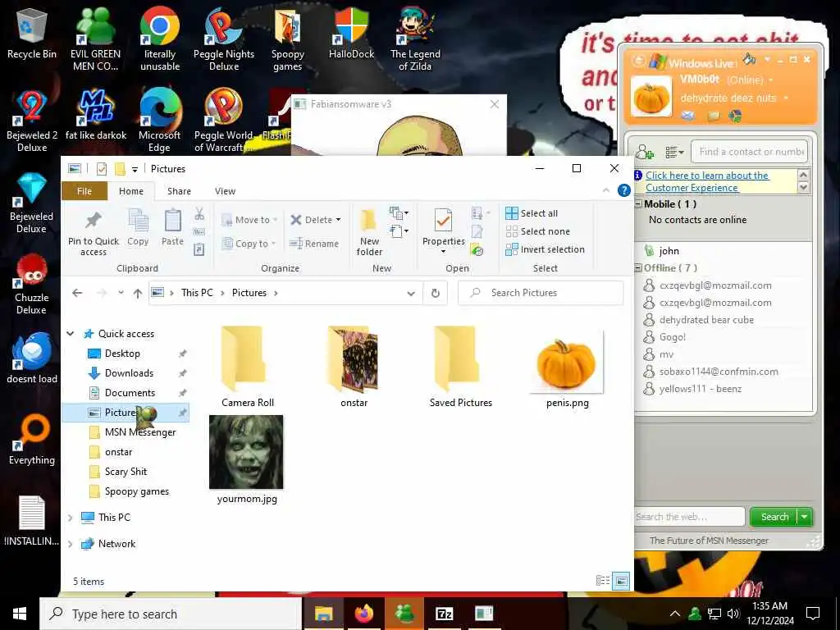Switch to the View ribbon tab
This screenshot has height=630, width=840.
(x=225, y=191)
